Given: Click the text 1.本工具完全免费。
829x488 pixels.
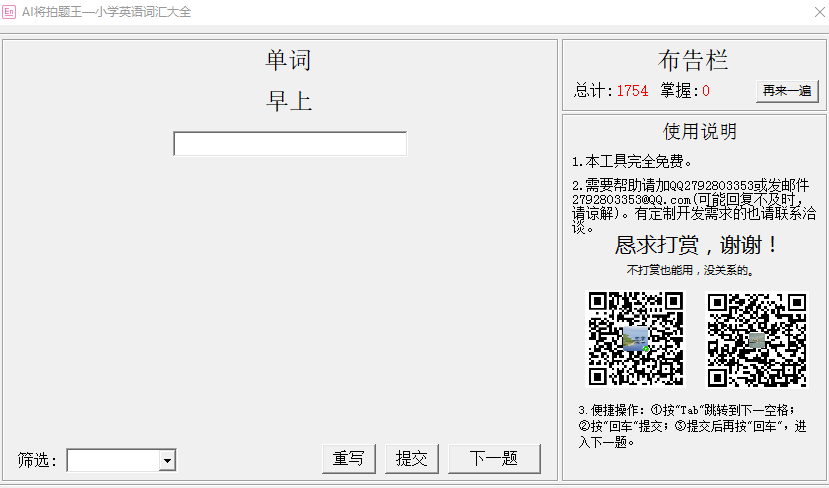Looking at the screenshot, I should click(632, 161).
